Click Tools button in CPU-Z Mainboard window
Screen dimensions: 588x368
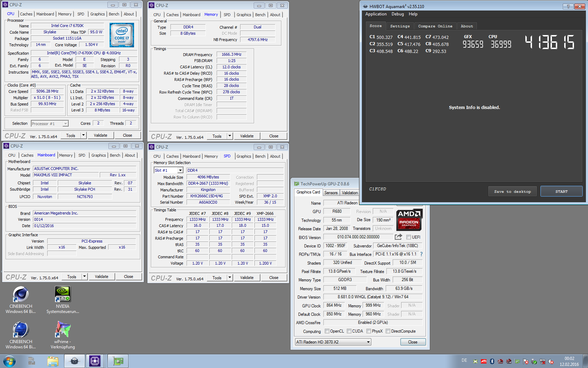click(x=71, y=277)
